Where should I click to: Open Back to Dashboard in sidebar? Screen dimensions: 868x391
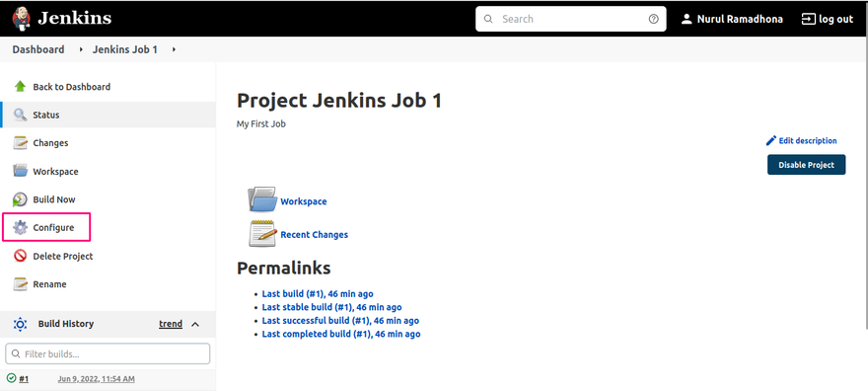[71, 87]
